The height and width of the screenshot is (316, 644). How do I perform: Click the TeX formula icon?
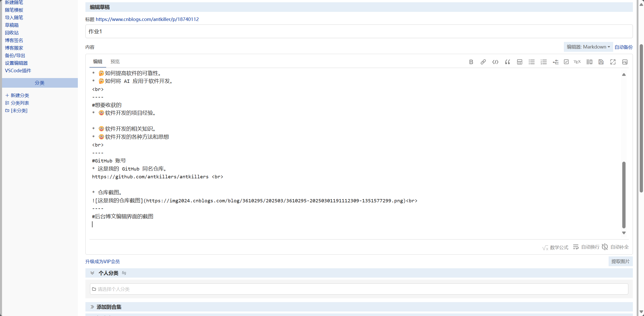577,62
